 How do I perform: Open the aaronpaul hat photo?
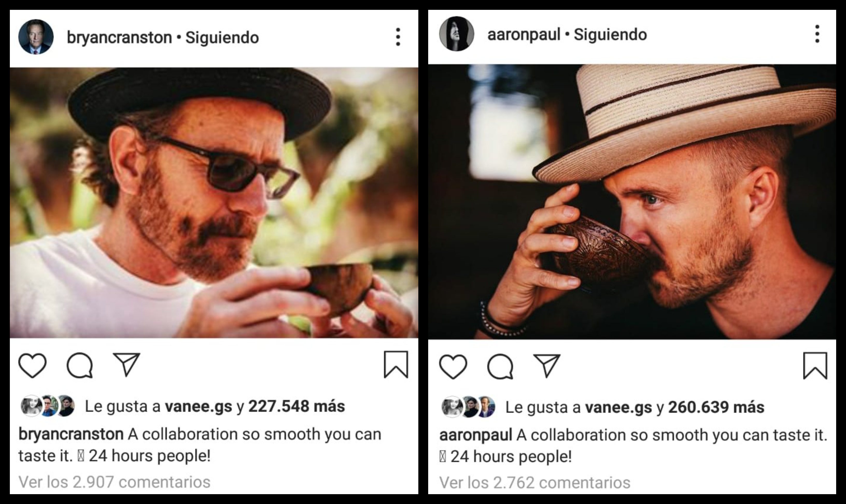[632, 202]
